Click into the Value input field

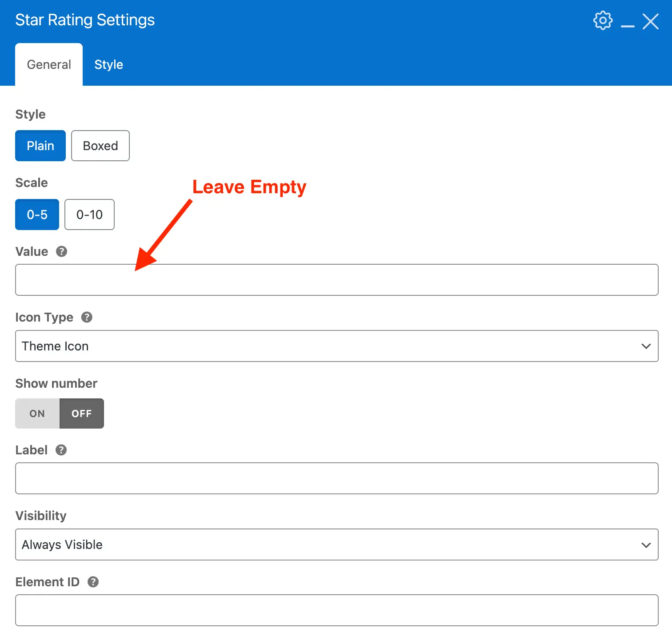pyautogui.click(x=336, y=280)
